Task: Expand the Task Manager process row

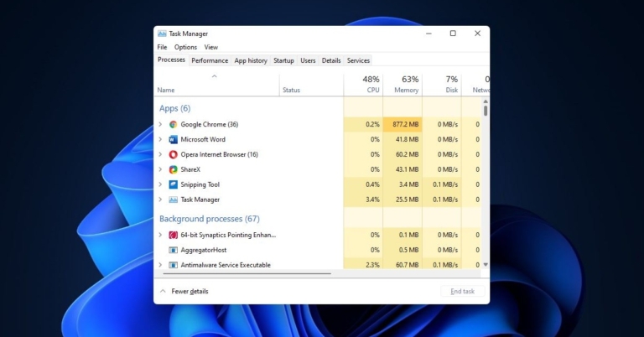Action: 161,200
